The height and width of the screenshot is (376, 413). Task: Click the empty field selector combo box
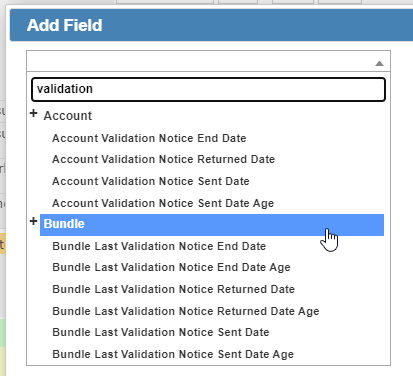[208, 61]
